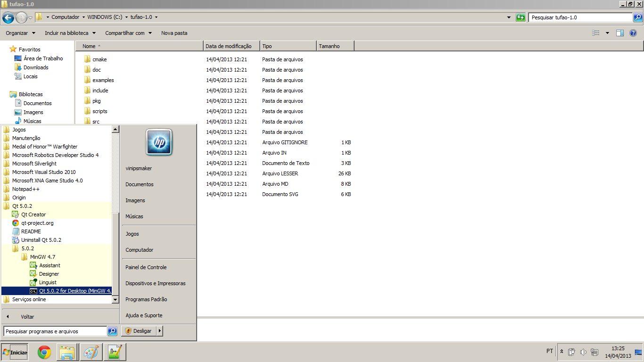
Task: Show hidden tray icons
Action: click(561, 352)
